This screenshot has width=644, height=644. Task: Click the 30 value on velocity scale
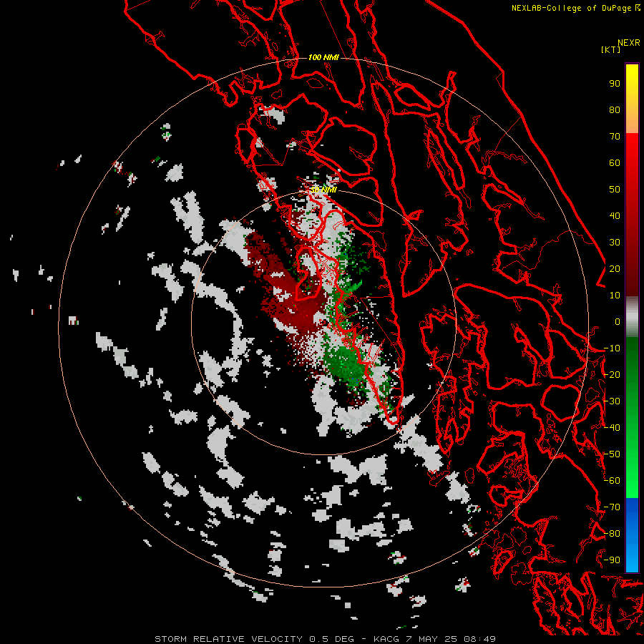click(x=615, y=243)
